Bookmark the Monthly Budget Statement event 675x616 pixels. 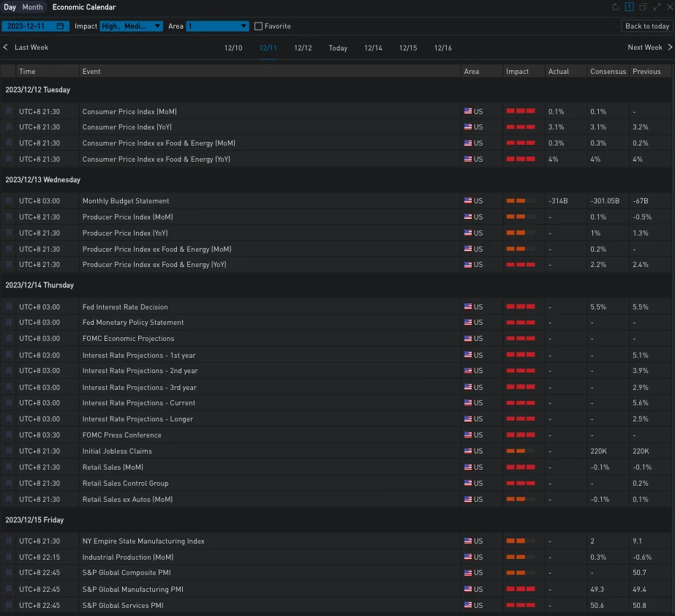[9, 201]
